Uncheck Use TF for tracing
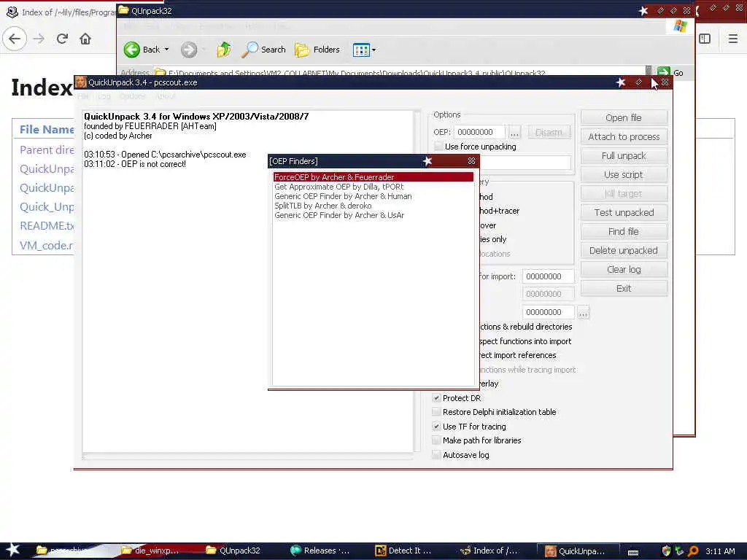The height and width of the screenshot is (560, 747). [436, 427]
